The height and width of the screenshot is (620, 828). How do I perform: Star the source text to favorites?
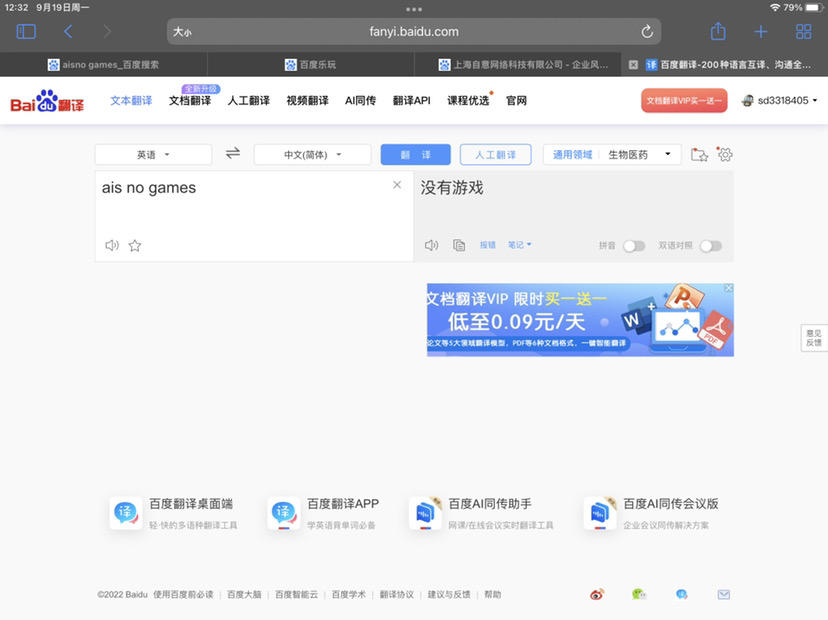[135, 246]
